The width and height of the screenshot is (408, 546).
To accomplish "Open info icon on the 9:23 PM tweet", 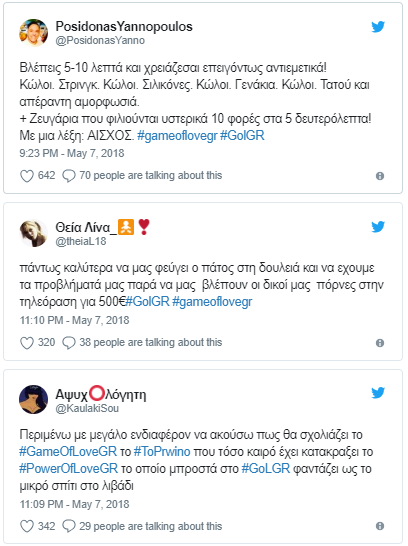I will [x=380, y=176].
